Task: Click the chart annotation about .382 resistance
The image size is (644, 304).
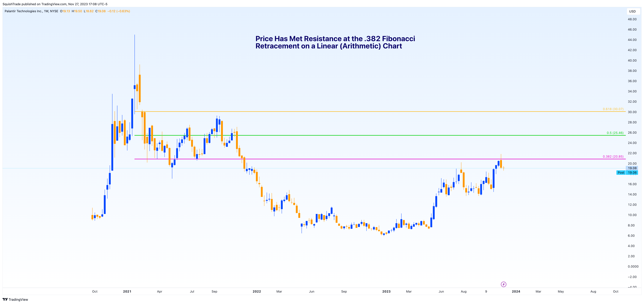Action: pos(335,42)
